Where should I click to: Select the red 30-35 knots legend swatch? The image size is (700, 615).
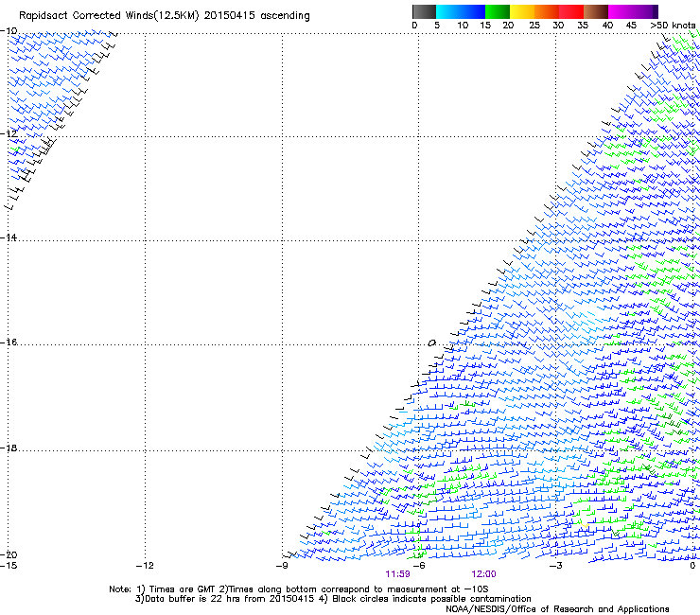571,11
